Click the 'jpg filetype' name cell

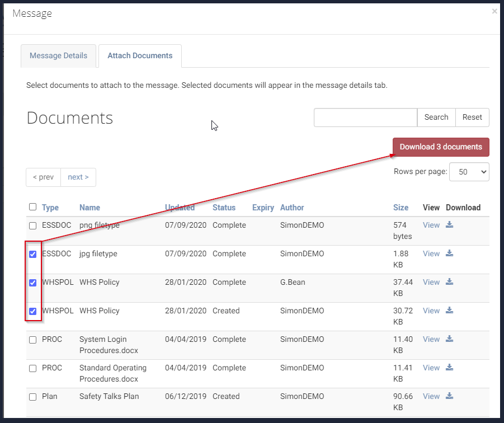coord(98,253)
